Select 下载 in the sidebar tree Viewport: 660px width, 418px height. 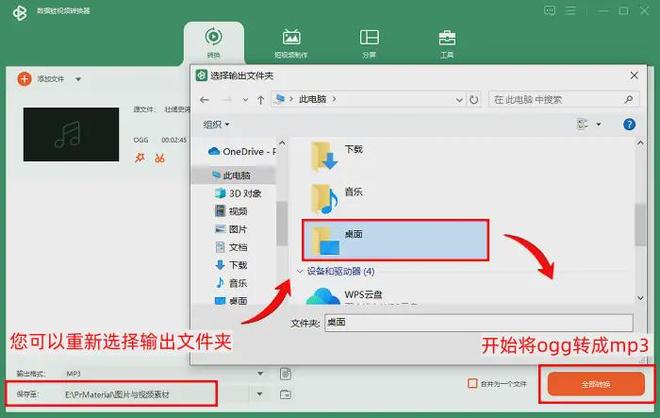point(231,265)
